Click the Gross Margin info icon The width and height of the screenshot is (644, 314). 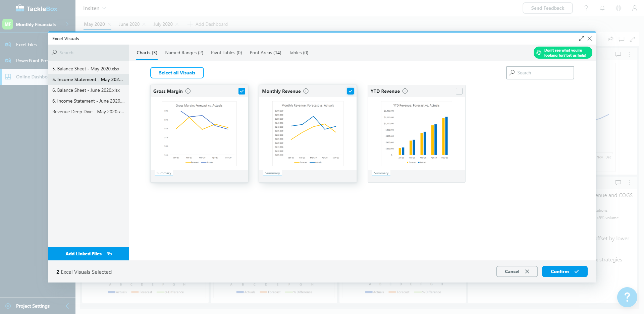click(x=188, y=91)
